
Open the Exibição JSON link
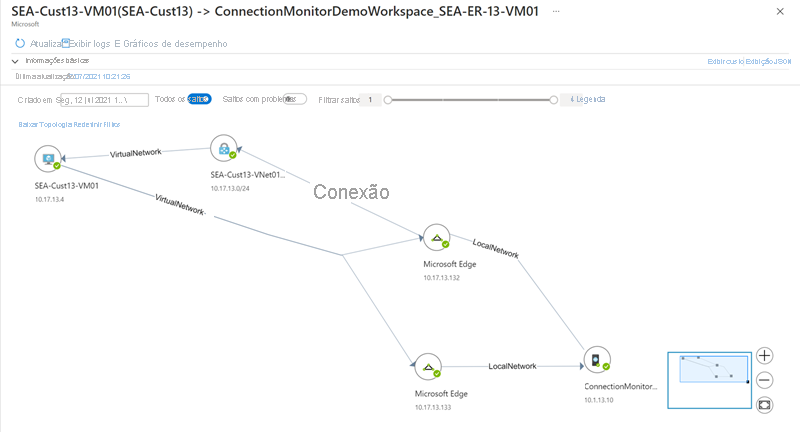click(768, 61)
